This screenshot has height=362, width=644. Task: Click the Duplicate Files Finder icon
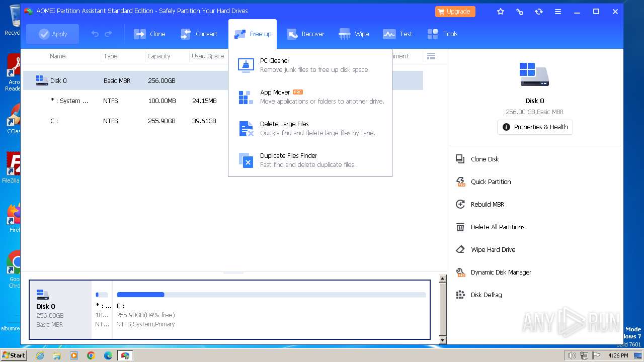click(x=246, y=160)
